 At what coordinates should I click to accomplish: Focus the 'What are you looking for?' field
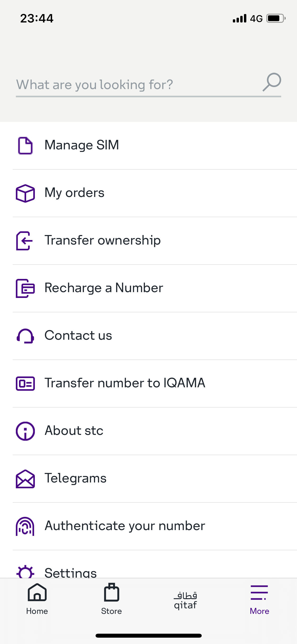pos(132,85)
